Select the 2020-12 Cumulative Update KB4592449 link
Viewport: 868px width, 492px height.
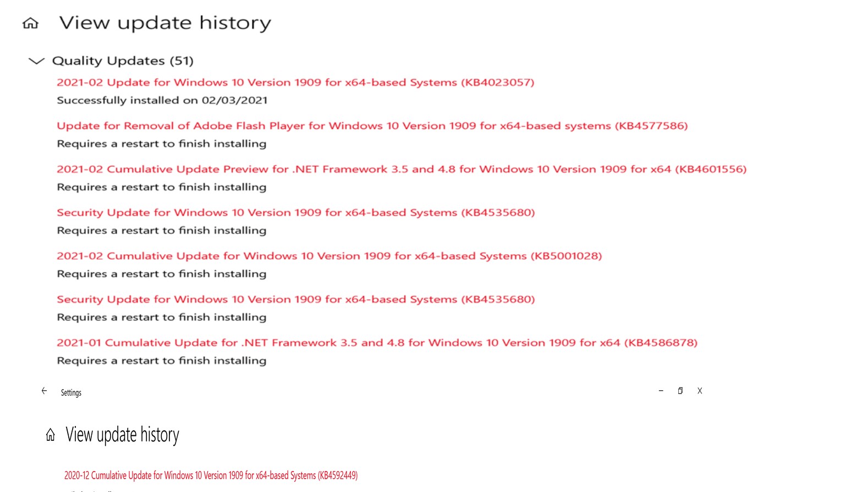tap(211, 475)
